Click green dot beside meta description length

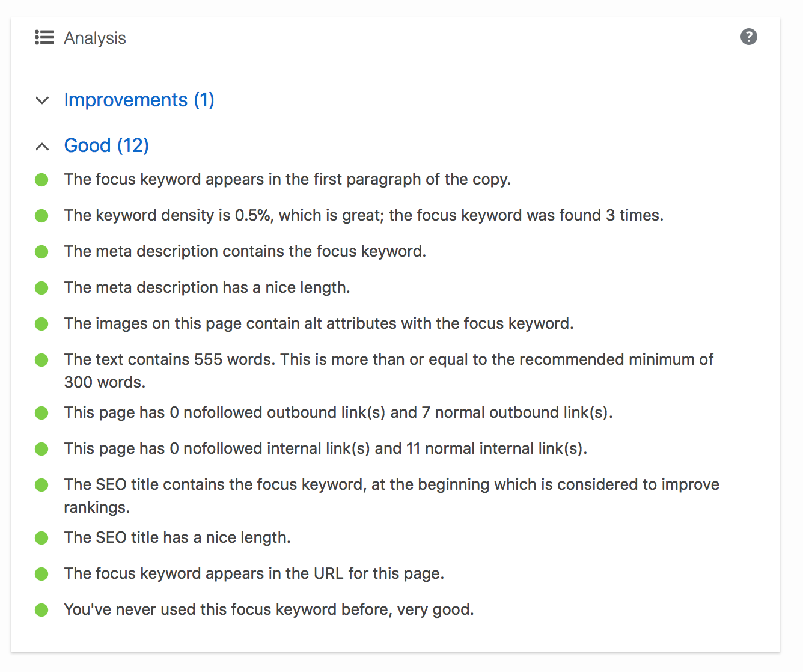tap(41, 288)
